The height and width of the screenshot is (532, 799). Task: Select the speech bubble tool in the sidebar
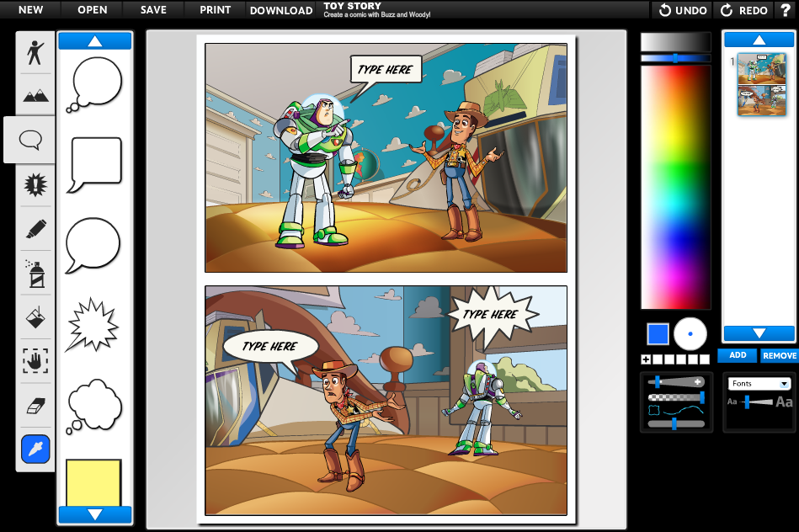[x=30, y=140]
